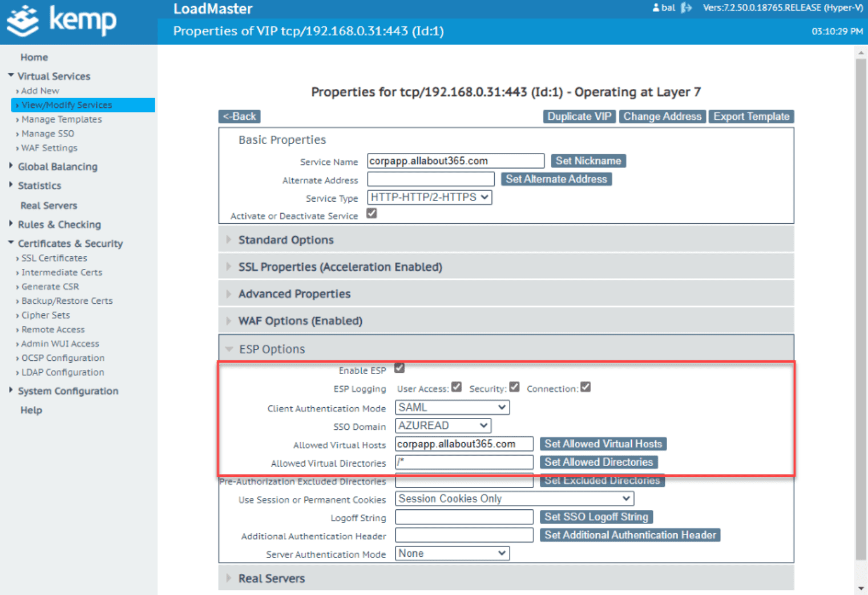Click Export Template button
Screen dimensions: 868x595
(751, 116)
